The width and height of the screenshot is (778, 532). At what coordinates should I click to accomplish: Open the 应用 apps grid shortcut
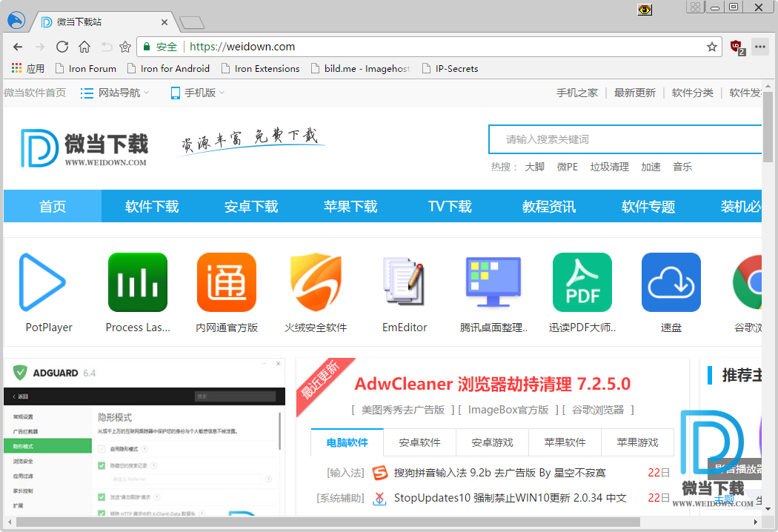(x=28, y=68)
